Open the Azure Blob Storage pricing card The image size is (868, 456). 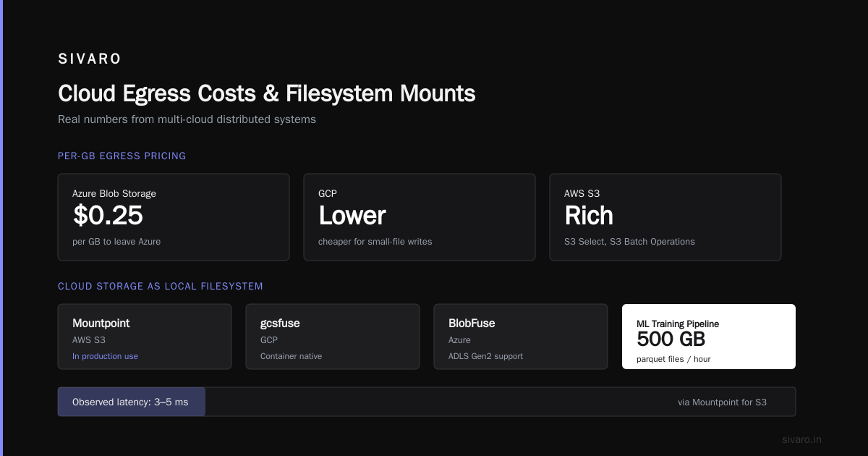coord(174,217)
